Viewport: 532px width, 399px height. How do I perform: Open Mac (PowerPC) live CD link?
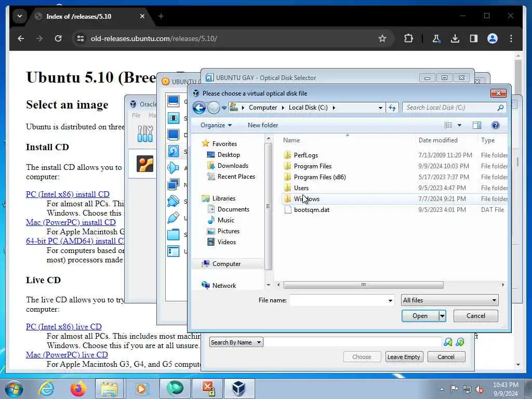tap(67, 355)
